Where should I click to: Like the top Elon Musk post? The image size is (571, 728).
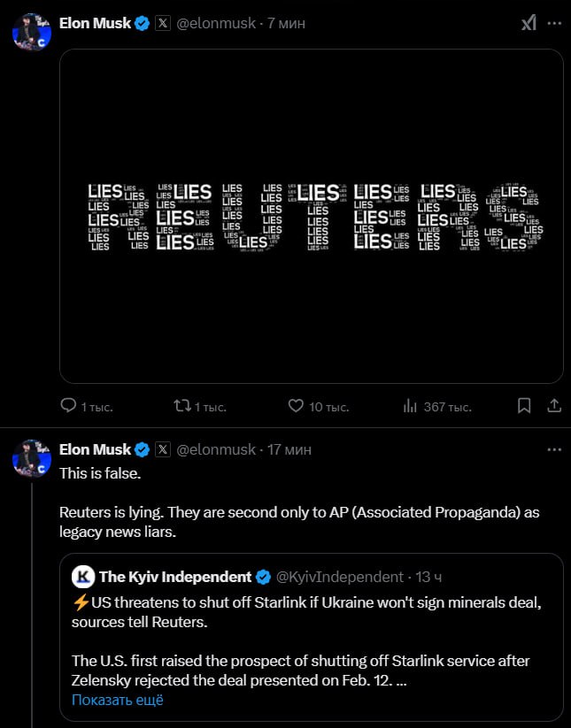coord(297,406)
